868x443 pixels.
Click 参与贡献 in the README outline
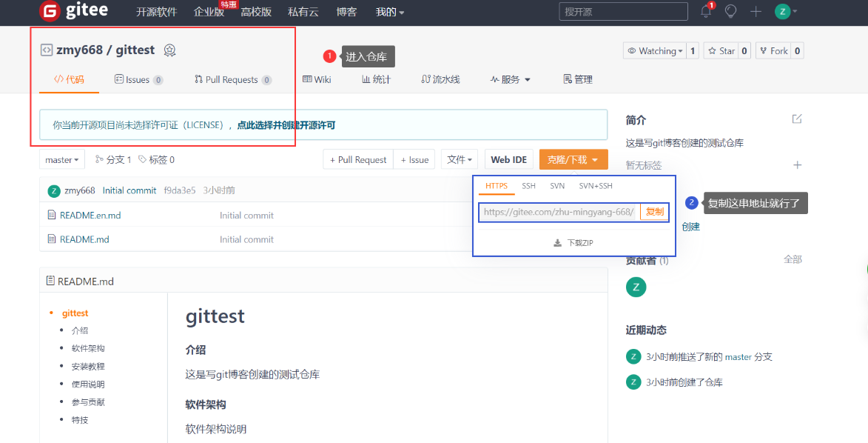tap(88, 402)
